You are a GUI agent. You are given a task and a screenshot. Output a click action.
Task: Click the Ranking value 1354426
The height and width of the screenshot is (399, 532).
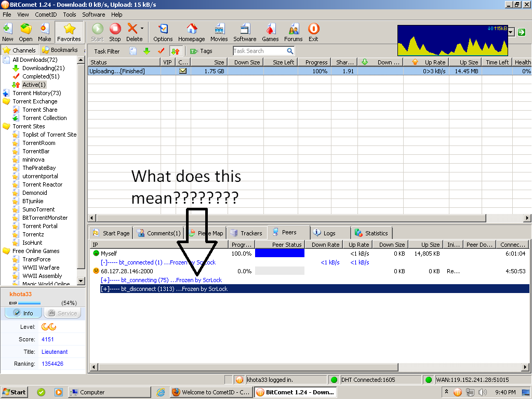click(52, 364)
